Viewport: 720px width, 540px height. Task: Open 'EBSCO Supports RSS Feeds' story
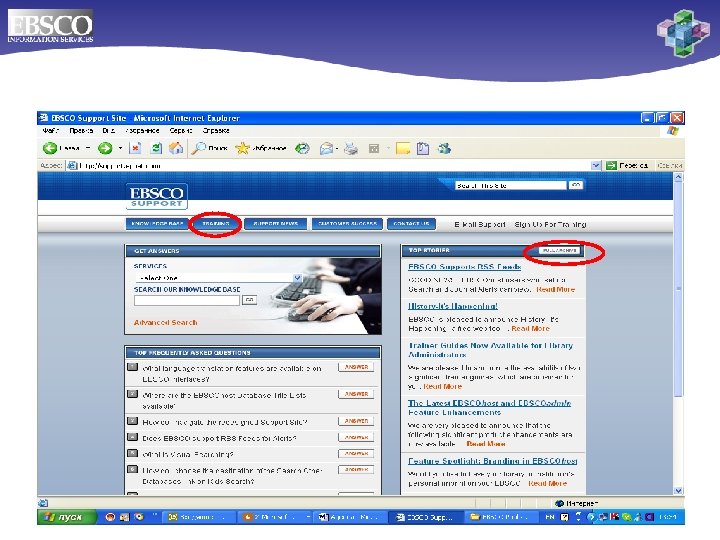(x=464, y=267)
